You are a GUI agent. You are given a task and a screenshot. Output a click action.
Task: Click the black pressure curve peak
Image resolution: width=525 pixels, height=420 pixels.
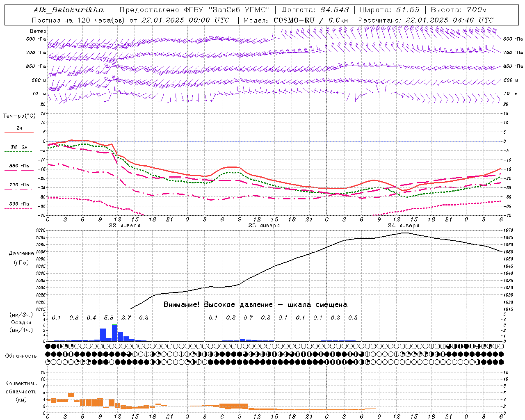404,233
